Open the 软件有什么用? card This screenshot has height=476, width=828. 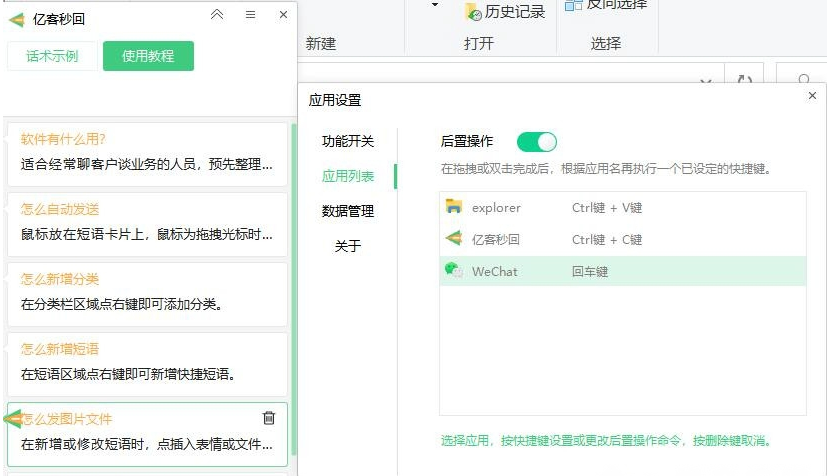point(147,154)
